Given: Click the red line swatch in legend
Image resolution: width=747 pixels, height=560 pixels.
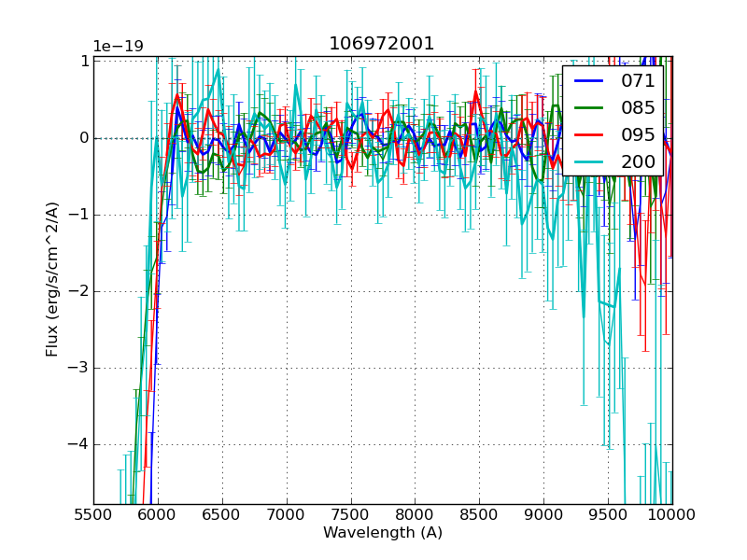Looking at the screenshot, I should pyautogui.click(x=588, y=134).
